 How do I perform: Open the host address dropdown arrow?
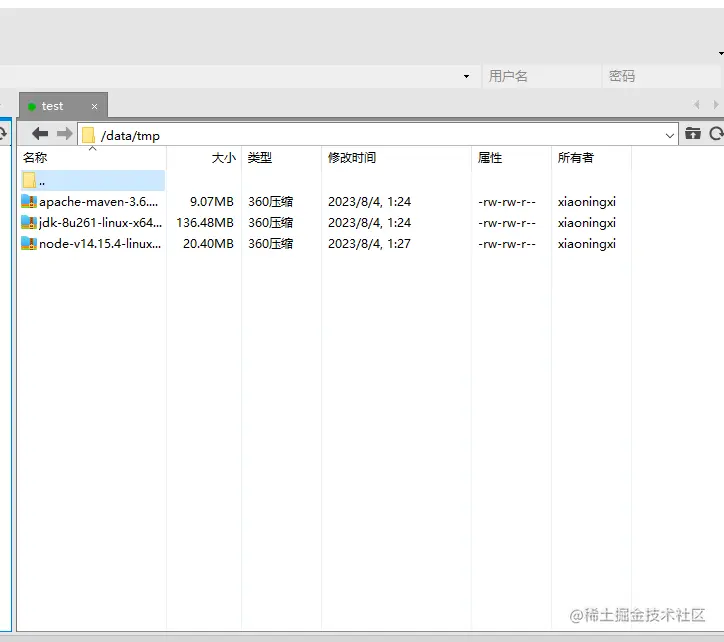point(466,76)
